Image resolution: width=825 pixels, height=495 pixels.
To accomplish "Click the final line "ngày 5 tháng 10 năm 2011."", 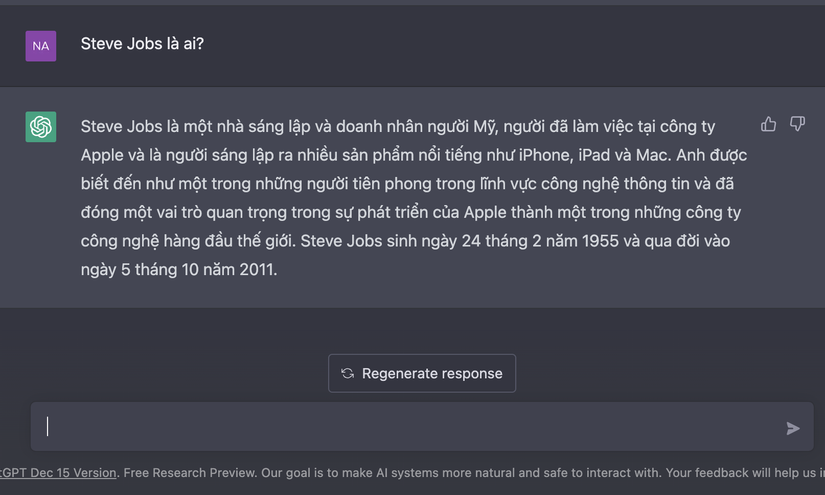I will click(179, 269).
